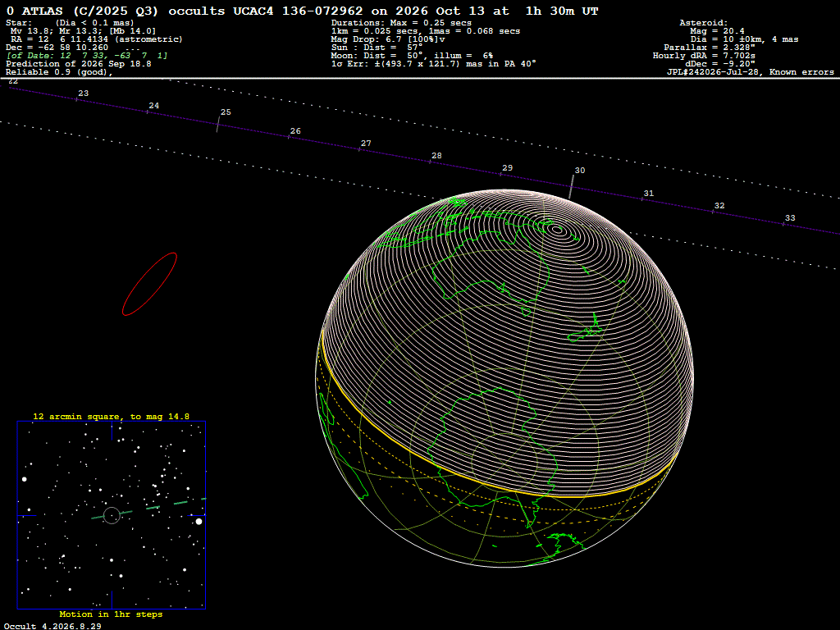Image resolution: width=840 pixels, height=630 pixels.
Task: Click the concentric rings center on globe
Action: [x=558, y=230]
